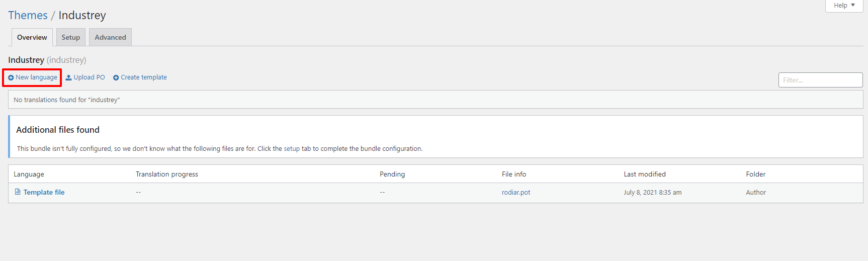The height and width of the screenshot is (261, 868).
Task: Click the plus icon beside Create template
Action: [x=116, y=78]
